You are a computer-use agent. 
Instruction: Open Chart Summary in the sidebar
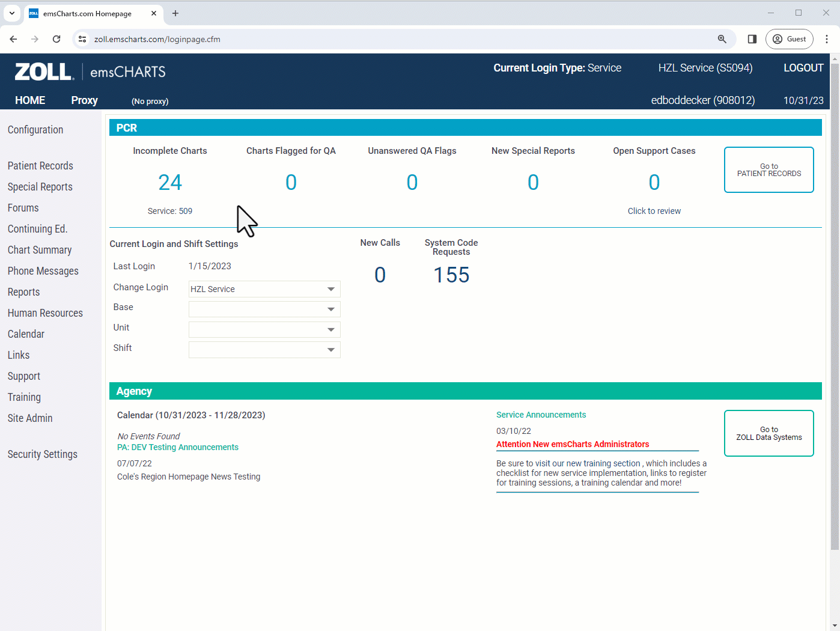click(40, 250)
